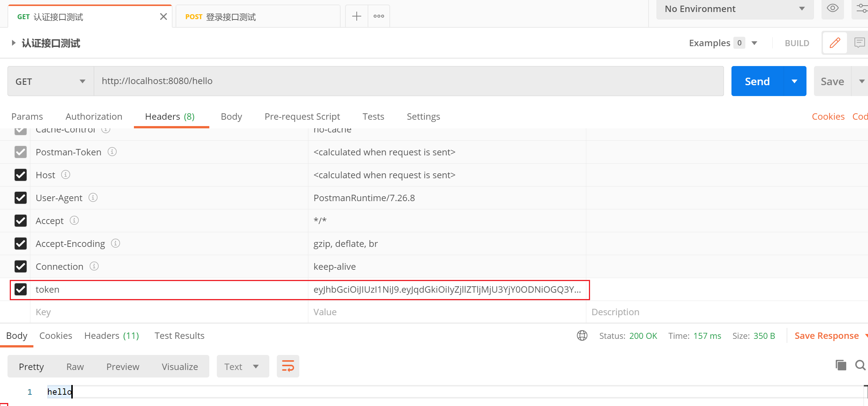Switch to the Authorization tab
Image resolution: width=868 pixels, height=406 pixels.
[94, 116]
